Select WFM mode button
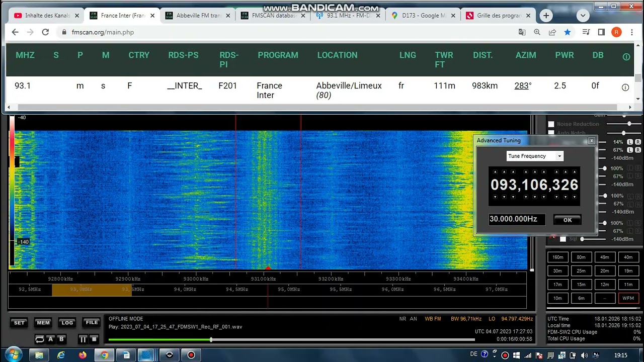Image resolution: width=644 pixels, height=362 pixels. click(628, 298)
